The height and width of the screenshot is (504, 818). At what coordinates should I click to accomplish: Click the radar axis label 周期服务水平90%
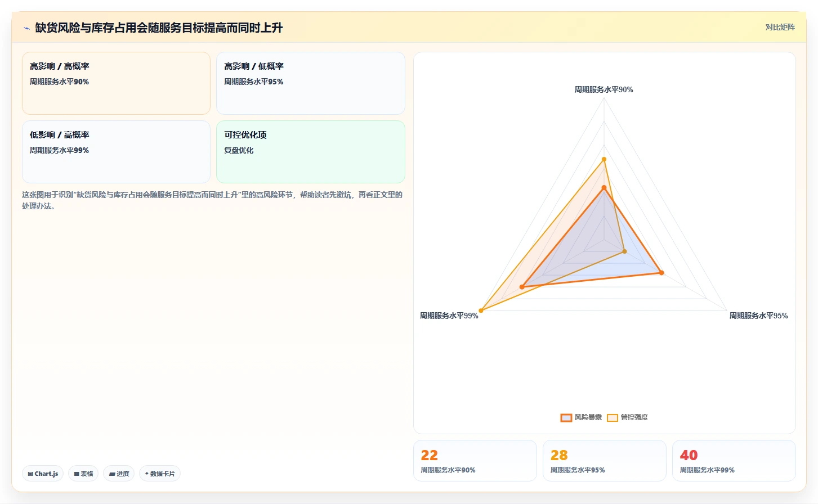[604, 89]
